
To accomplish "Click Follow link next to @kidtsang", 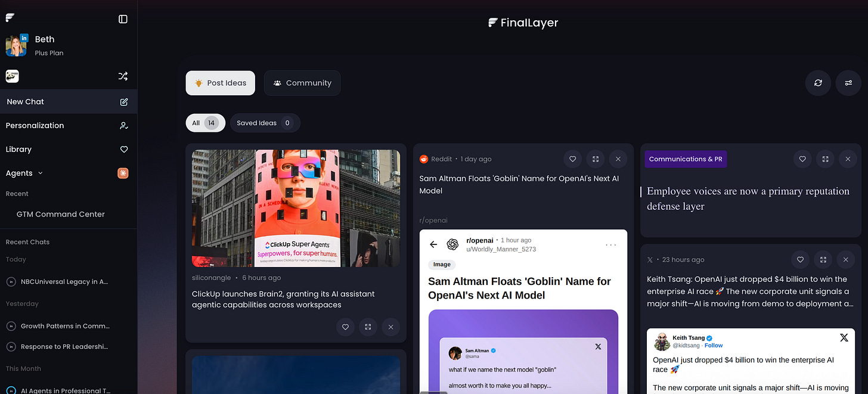I will click(714, 345).
